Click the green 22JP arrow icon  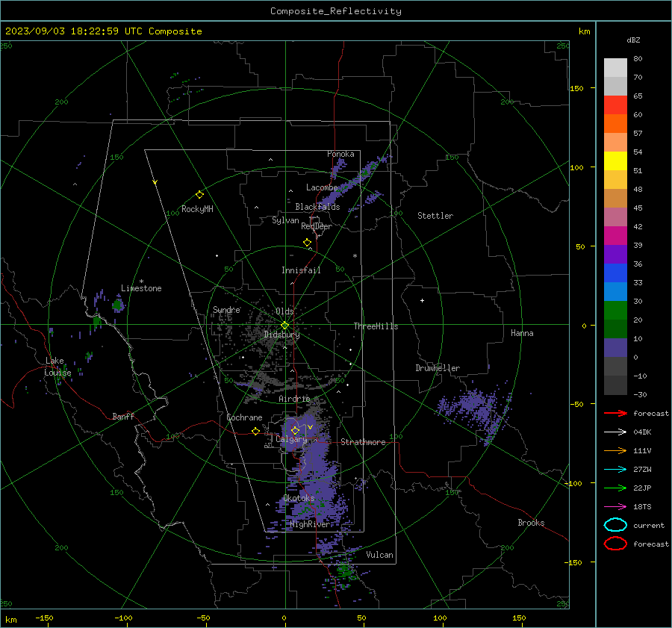pos(615,488)
